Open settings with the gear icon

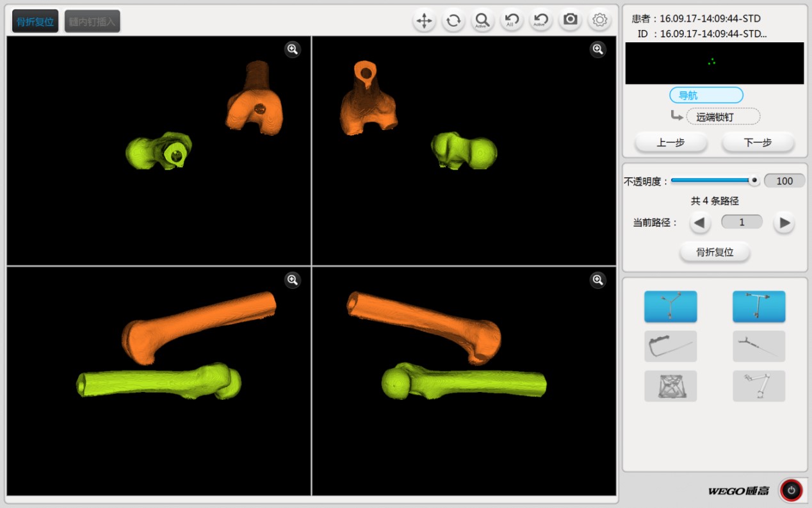point(599,20)
